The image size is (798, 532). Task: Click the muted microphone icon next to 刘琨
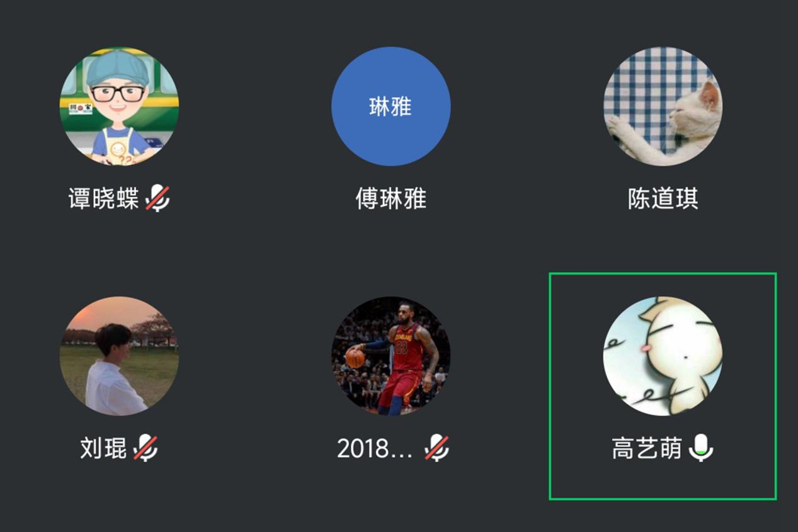coord(145,448)
